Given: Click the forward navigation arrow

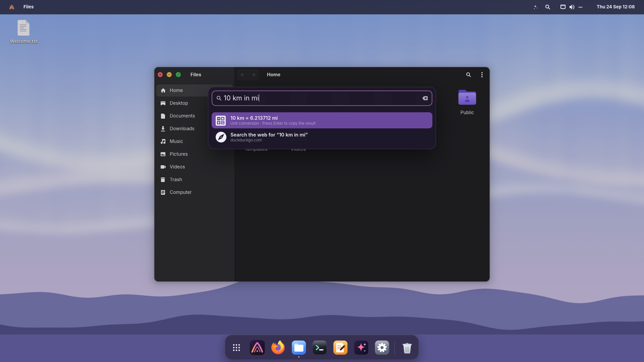Looking at the screenshot, I should [x=254, y=75].
